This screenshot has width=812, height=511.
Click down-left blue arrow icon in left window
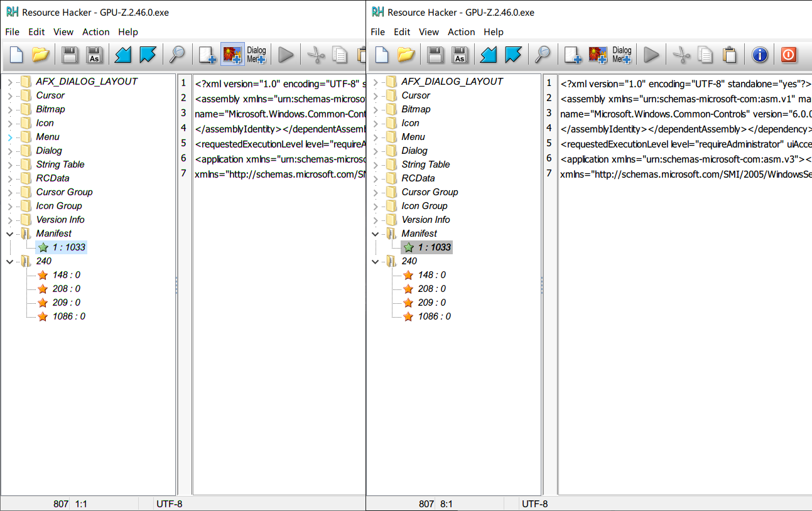click(x=123, y=55)
